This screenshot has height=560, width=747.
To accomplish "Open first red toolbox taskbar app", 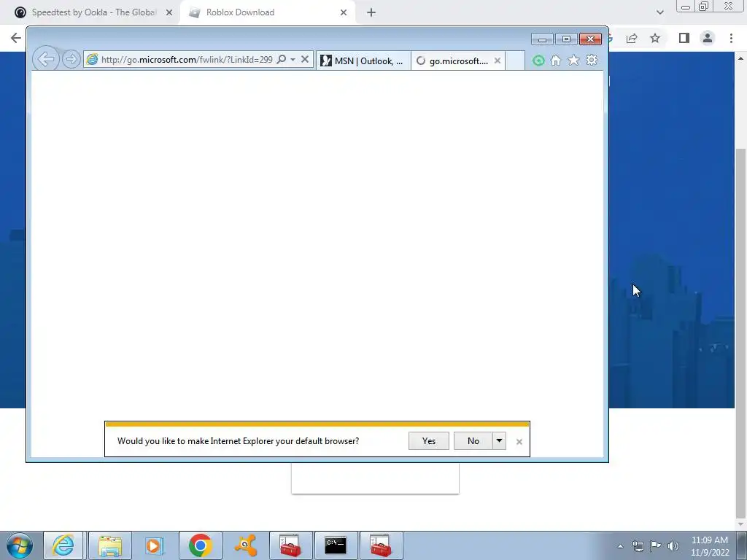I will coord(290,545).
